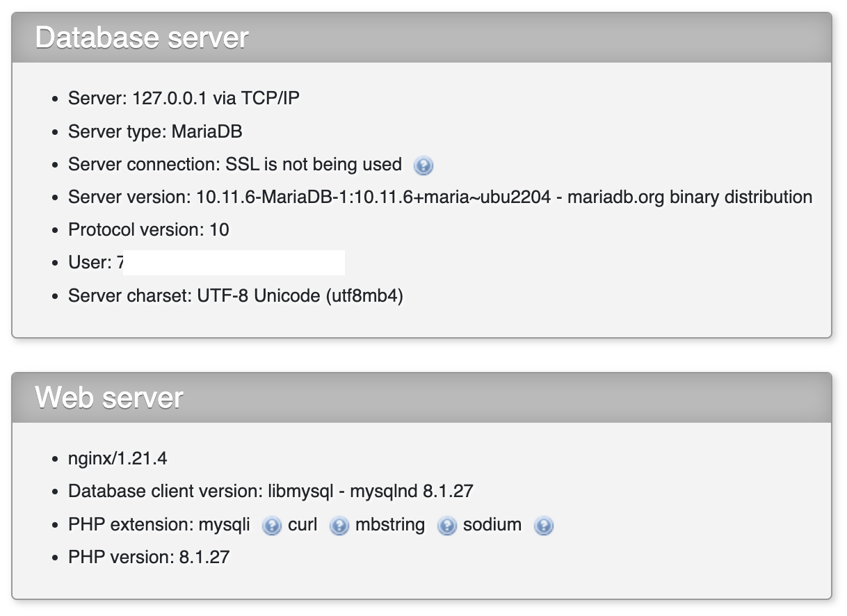The image size is (847, 616).
Task: Open documentation icon after sodium
Action: pos(543,526)
